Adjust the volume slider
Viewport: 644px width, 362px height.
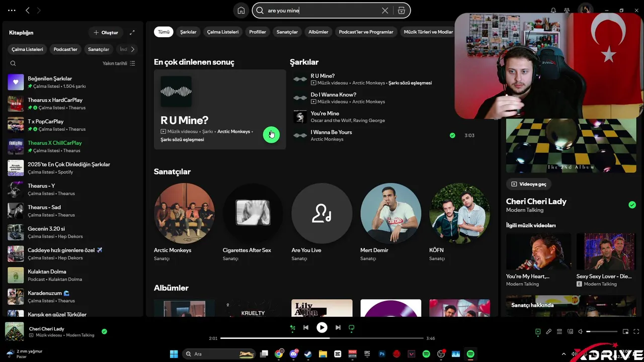(x=602, y=331)
